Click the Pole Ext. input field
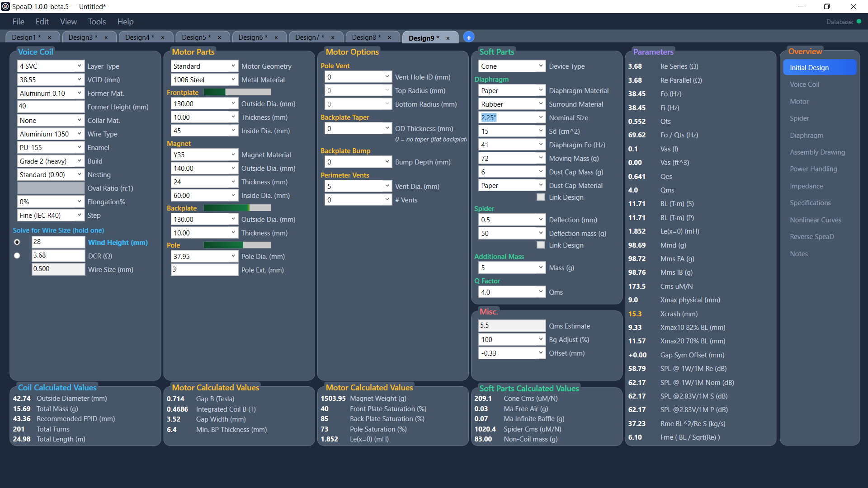Screen dimensions: 868x488 point(204,270)
